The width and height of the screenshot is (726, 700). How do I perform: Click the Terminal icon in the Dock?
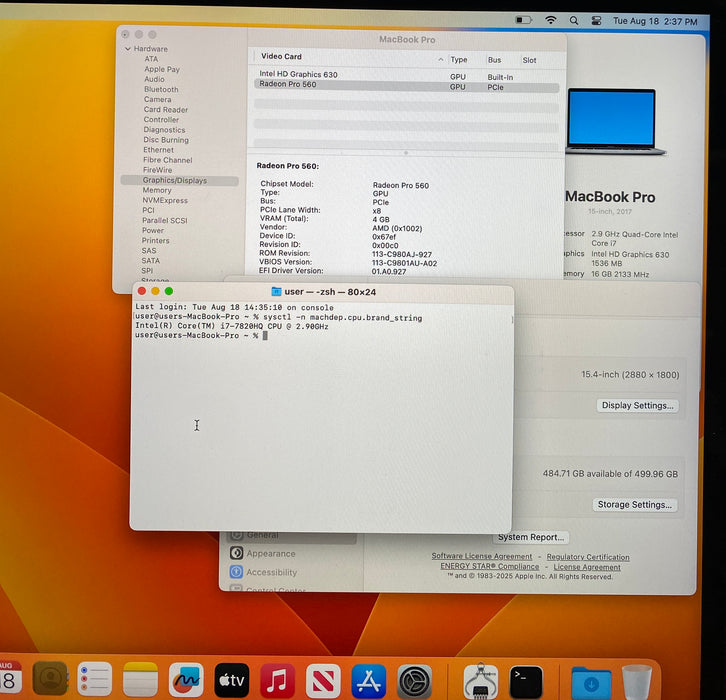(526, 682)
